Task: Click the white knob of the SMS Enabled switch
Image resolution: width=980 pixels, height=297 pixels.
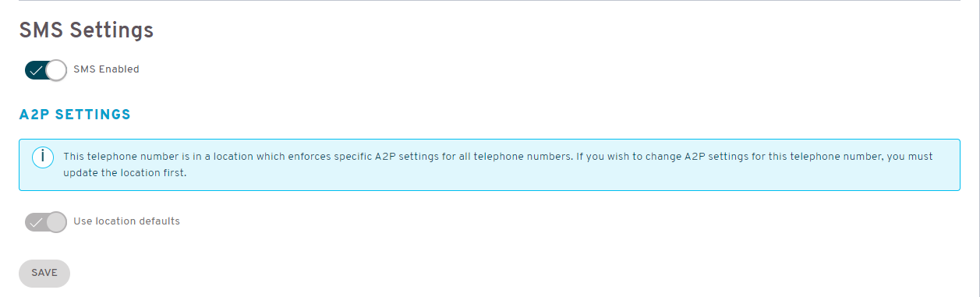Action: click(x=56, y=69)
